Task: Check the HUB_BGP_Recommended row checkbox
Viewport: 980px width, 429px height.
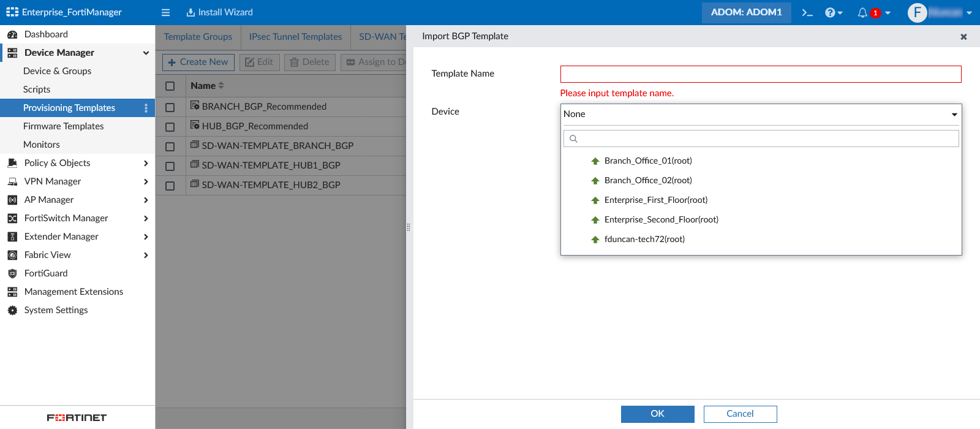Action: click(x=170, y=127)
